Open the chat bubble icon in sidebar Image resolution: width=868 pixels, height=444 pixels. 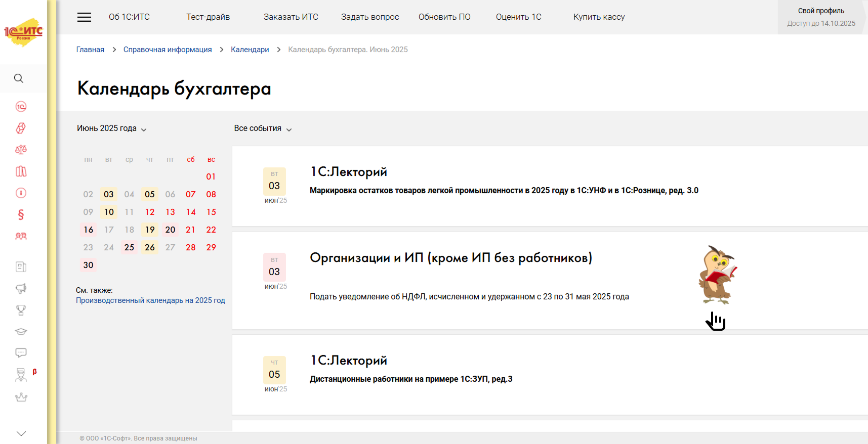tap(21, 353)
